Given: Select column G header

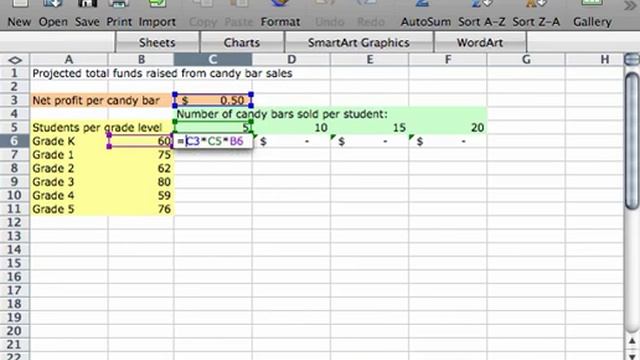Looking at the screenshot, I should click(526, 60).
